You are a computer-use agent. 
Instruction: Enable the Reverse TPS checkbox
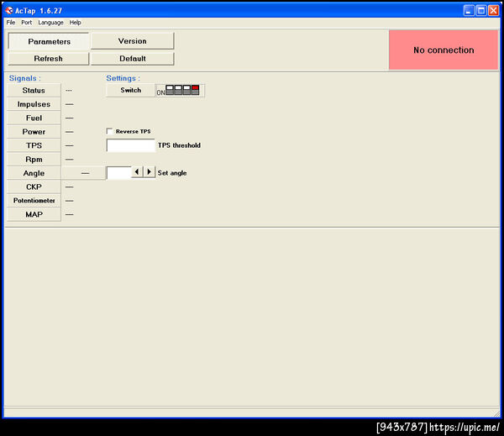(109, 132)
